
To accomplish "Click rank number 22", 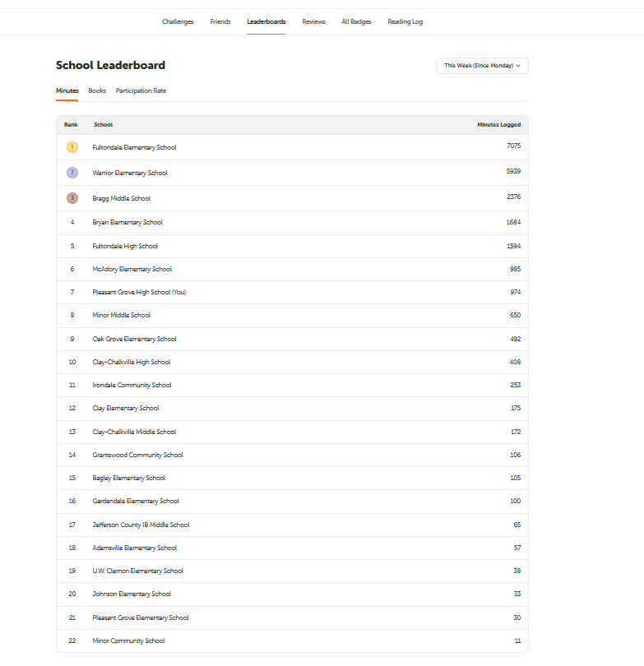I will click(x=72, y=641).
